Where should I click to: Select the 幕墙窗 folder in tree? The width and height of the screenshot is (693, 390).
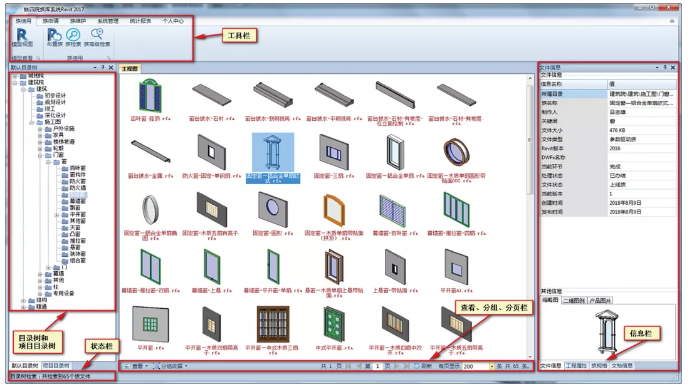[x=74, y=201]
